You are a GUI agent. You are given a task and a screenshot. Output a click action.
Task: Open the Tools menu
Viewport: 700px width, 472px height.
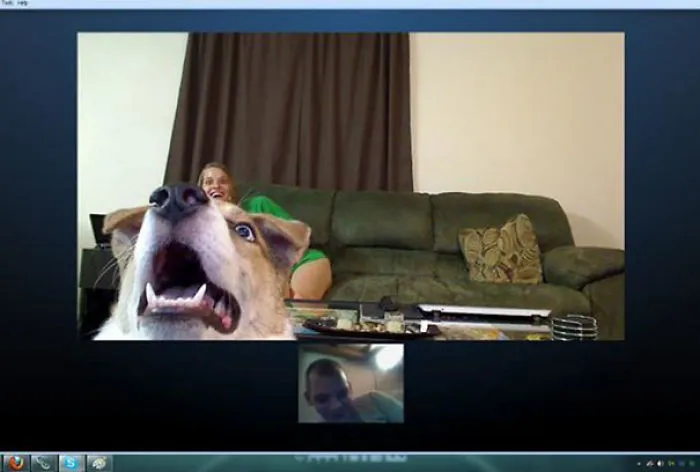(7, 3)
